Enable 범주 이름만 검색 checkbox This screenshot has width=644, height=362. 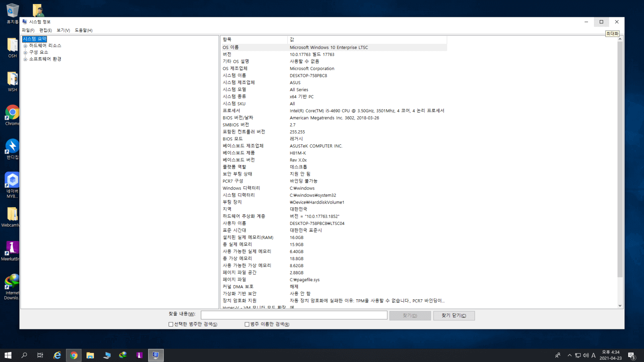247,324
